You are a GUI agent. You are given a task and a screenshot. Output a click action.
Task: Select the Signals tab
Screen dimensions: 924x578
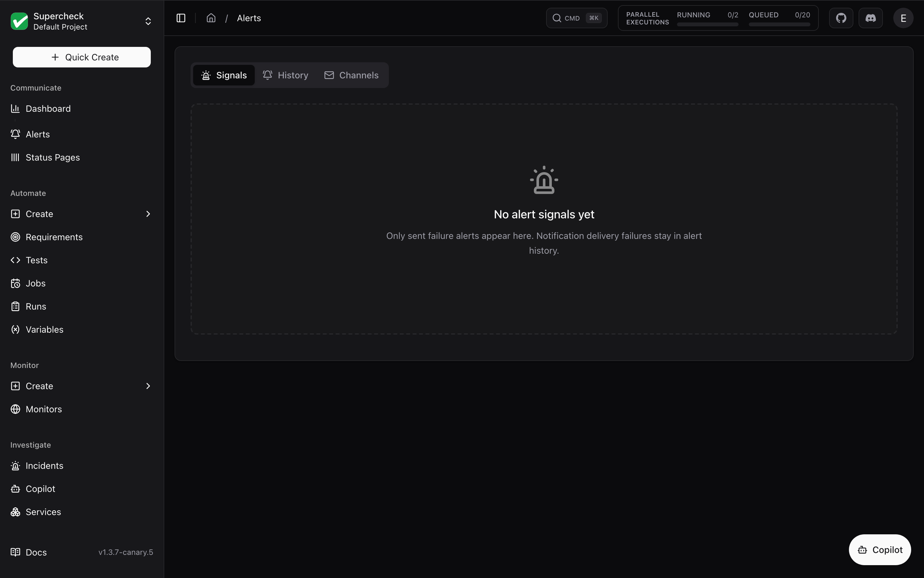(224, 75)
